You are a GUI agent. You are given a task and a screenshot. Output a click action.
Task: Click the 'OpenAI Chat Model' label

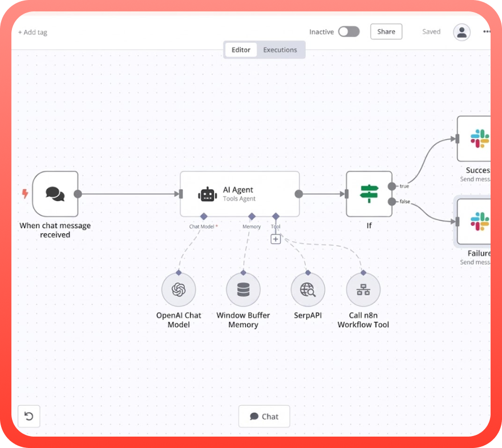[x=179, y=320]
